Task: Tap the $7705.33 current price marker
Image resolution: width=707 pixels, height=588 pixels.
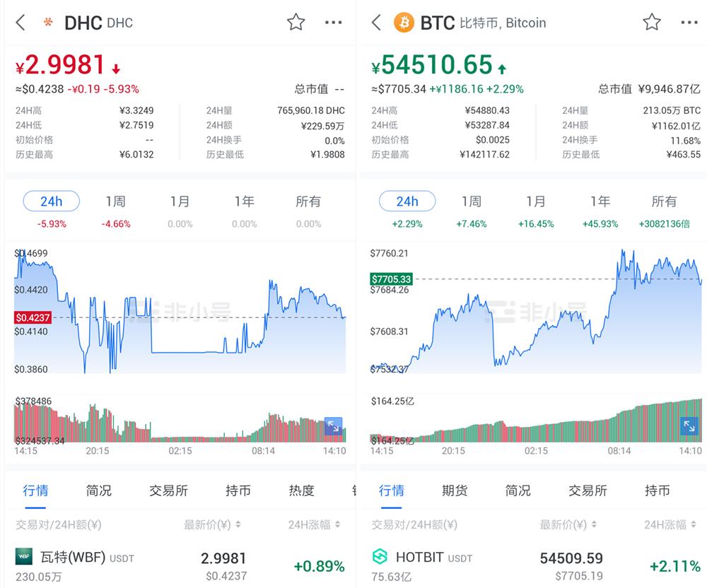Action: point(391,279)
